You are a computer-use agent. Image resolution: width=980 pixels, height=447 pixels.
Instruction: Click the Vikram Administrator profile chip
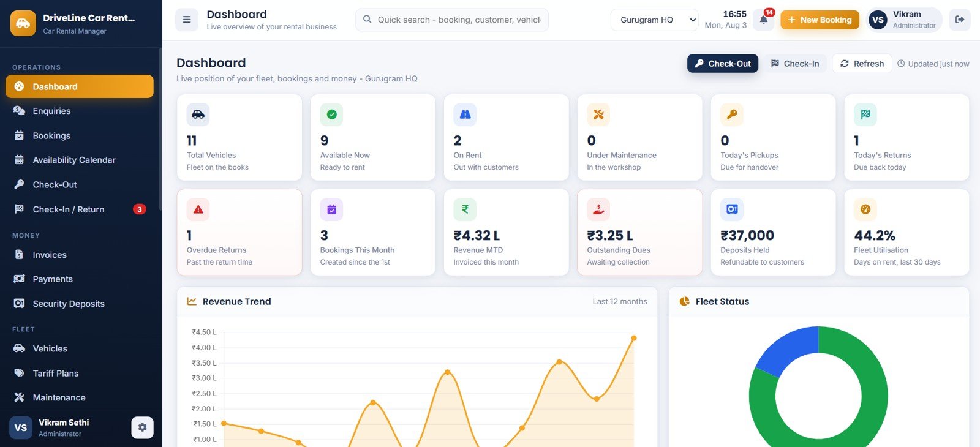pyautogui.click(x=905, y=20)
